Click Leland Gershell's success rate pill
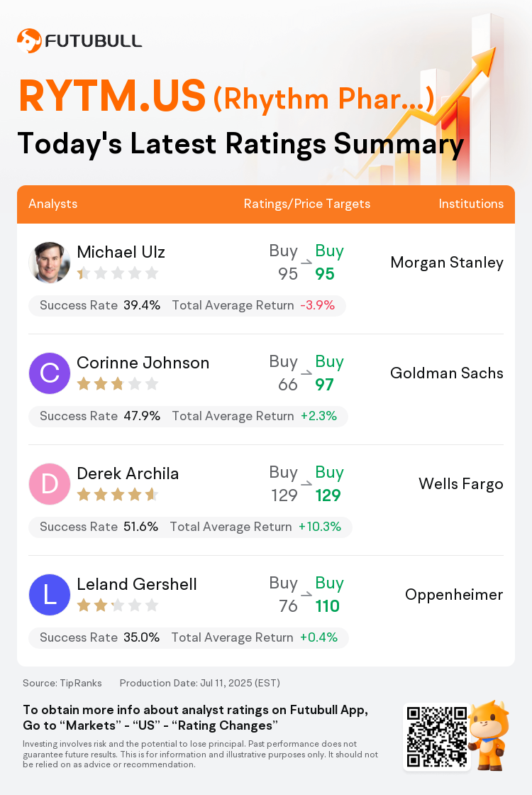Screen dimensions: 532x795 pos(189,637)
